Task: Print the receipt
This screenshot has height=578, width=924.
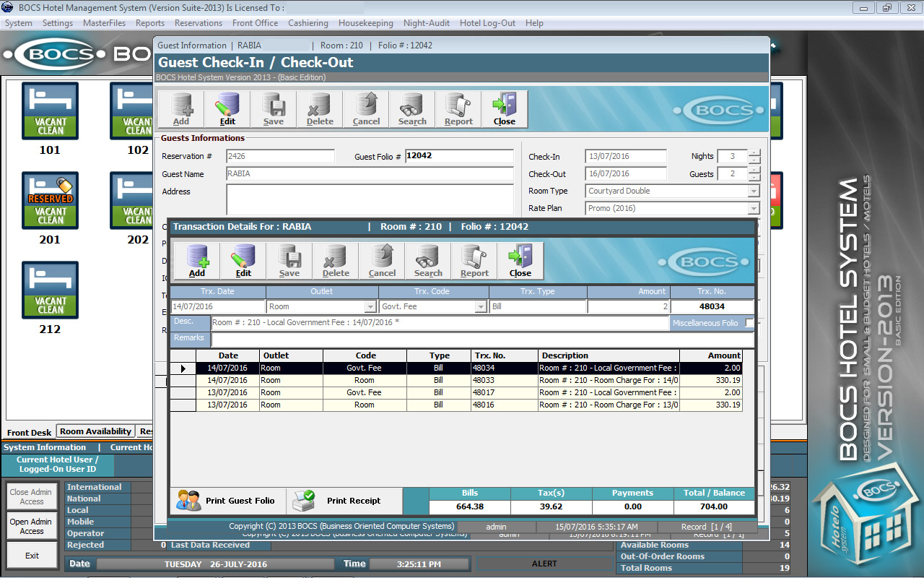Action: point(344,500)
